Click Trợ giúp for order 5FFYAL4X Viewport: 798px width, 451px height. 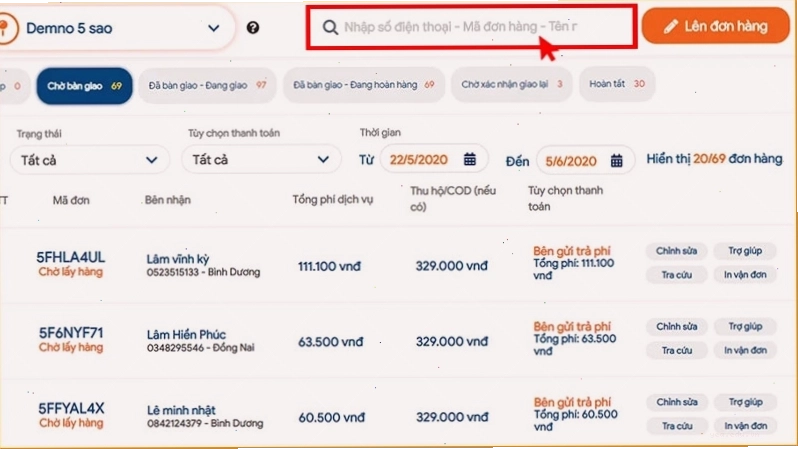745,402
